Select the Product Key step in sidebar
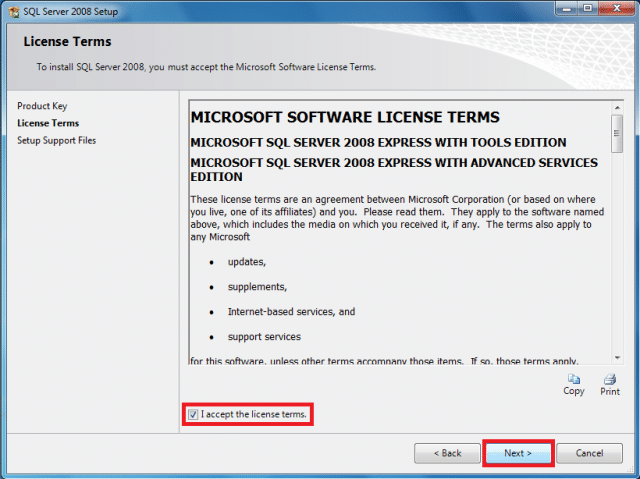Screen dimensions: 640x479 pyautogui.click(x=42, y=106)
